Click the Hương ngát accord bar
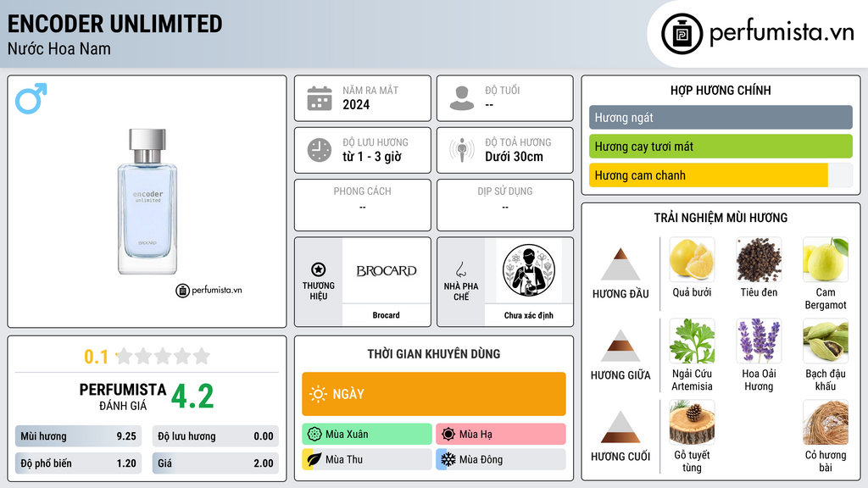The image size is (868, 488). (x=721, y=117)
